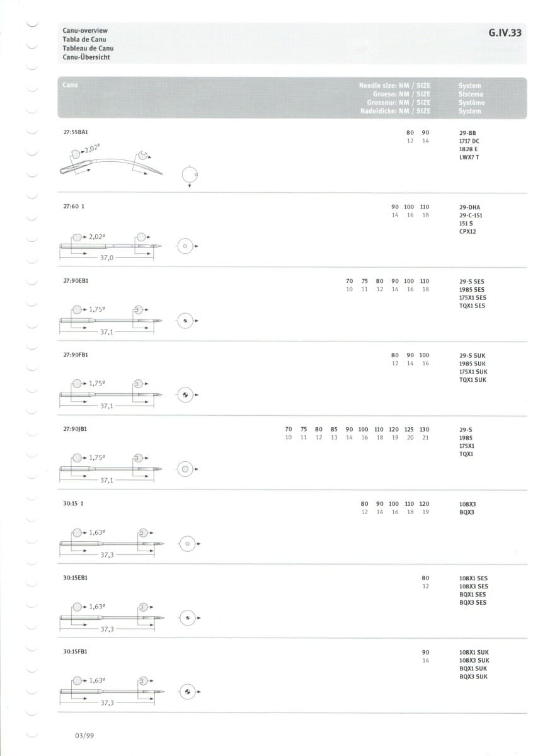
Task: Click the 'System' column header
Action: tap(470, 86)
